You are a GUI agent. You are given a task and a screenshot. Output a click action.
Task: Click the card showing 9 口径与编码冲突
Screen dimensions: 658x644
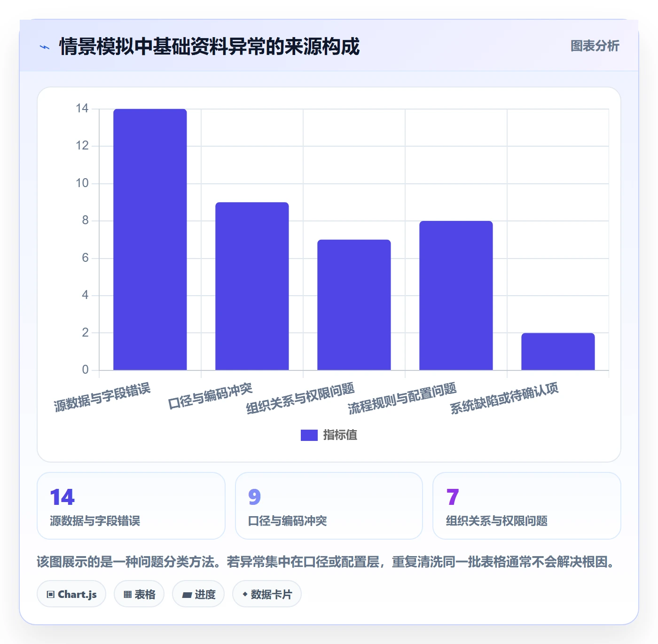click(329, 506)
